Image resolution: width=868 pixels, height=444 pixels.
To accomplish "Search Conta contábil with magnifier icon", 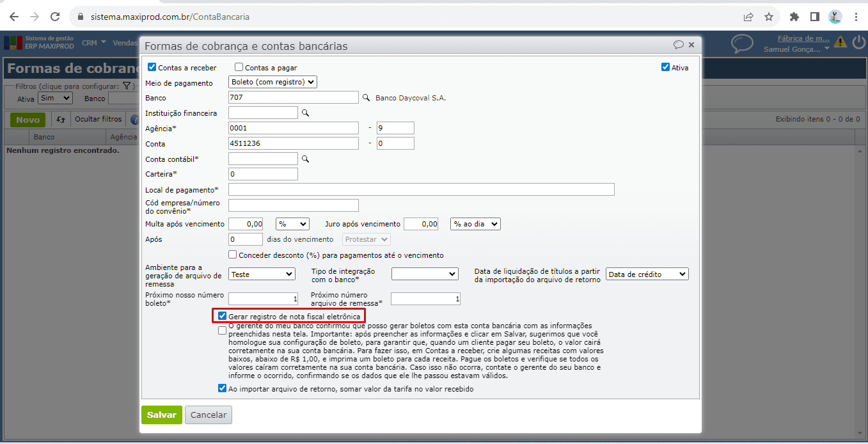I will [306, 159].
